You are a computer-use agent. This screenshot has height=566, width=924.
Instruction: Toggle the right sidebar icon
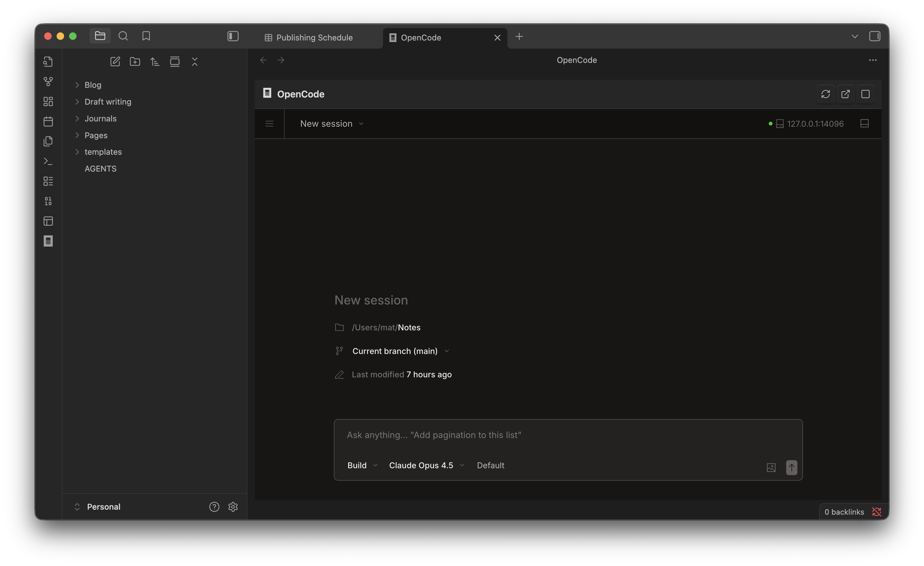click(875, 36)
